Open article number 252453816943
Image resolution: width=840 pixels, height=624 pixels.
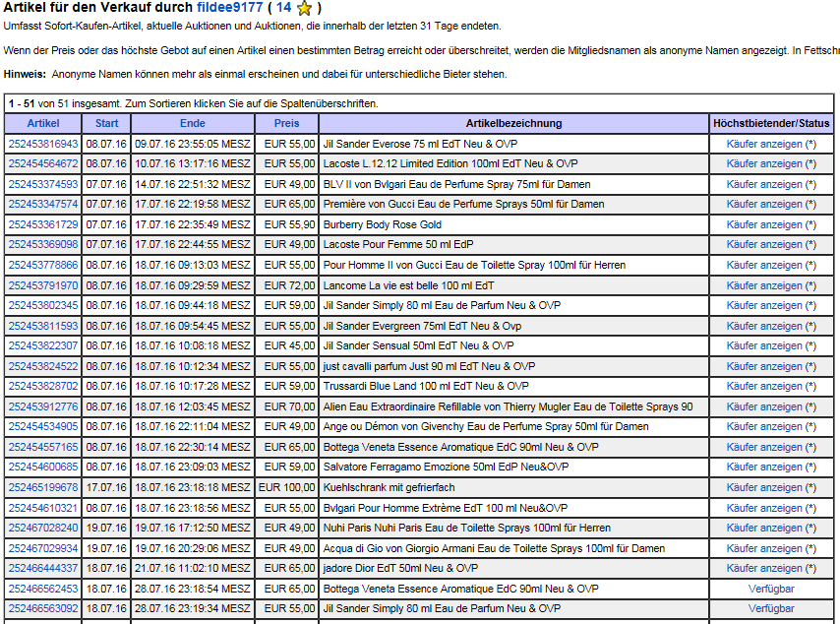click(43, 144)
